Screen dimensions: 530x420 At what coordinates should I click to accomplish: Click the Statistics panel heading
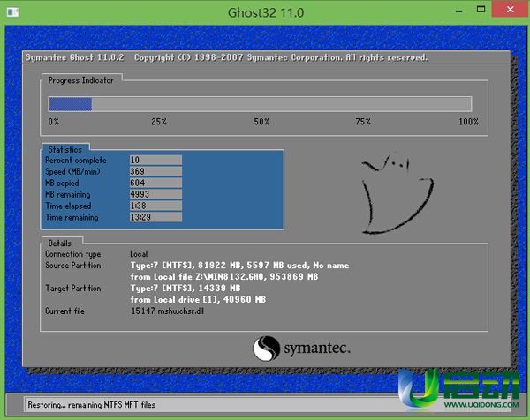pos(65,149)
